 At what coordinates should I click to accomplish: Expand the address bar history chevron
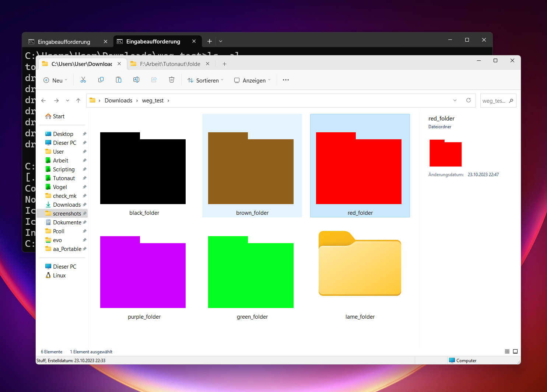pos(455,100)
